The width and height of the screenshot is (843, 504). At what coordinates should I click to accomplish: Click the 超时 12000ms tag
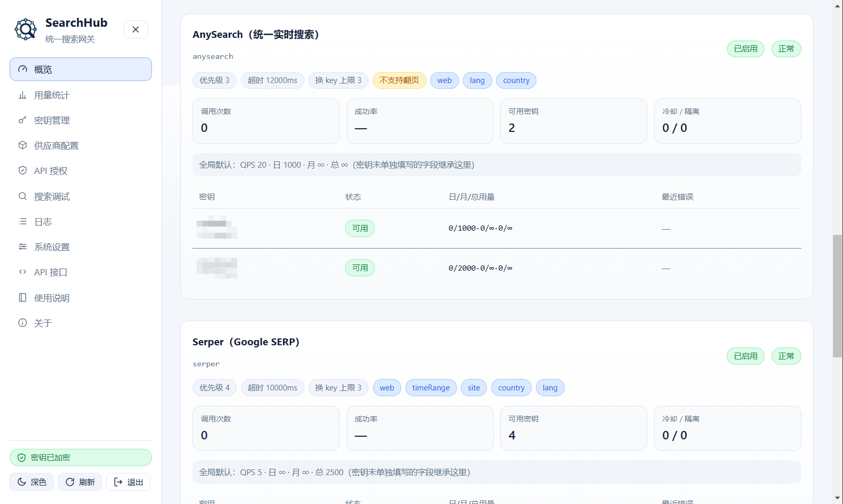point(272,80)
